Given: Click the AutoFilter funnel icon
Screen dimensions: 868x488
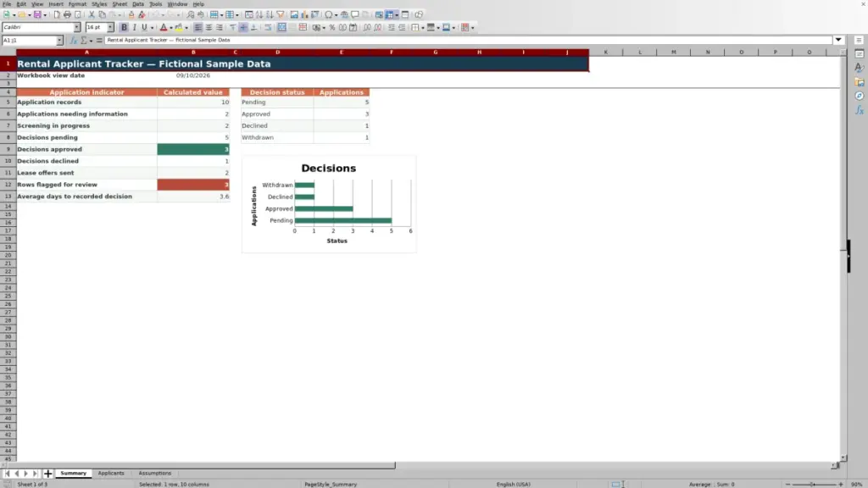Looking at the screenshot, I should pos(280,15).
